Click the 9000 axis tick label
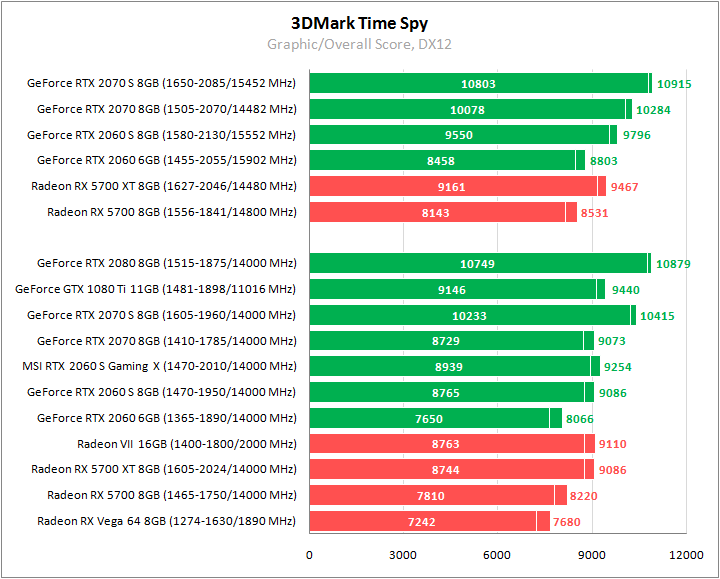This screenshot has width=720, height=579. tap(591, 555)
